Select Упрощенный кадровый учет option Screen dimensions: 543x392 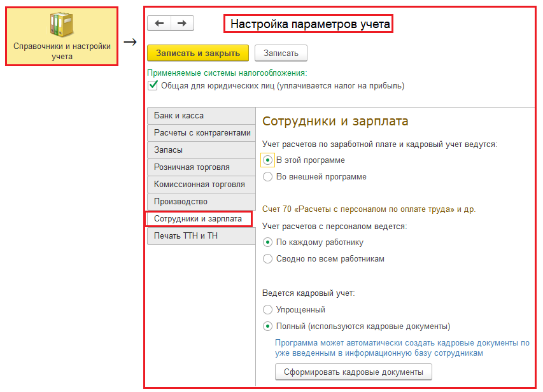click(267, 309)
